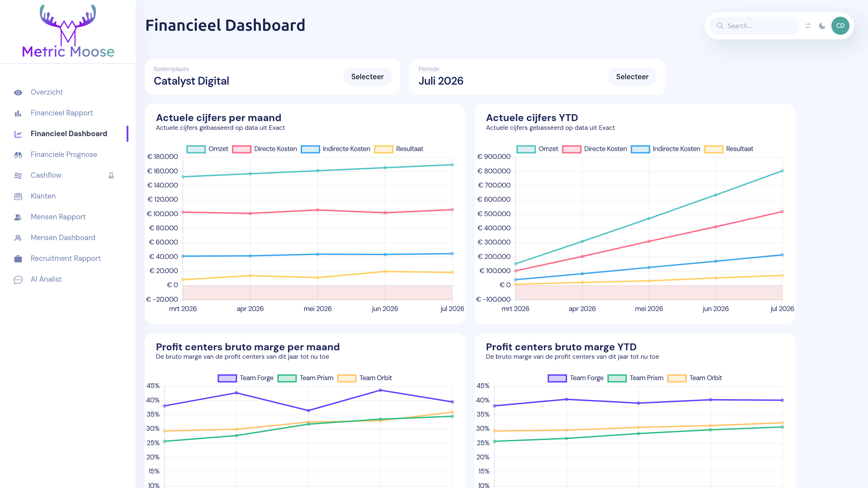Click the Metric Moose logo

tap(68, 31)
